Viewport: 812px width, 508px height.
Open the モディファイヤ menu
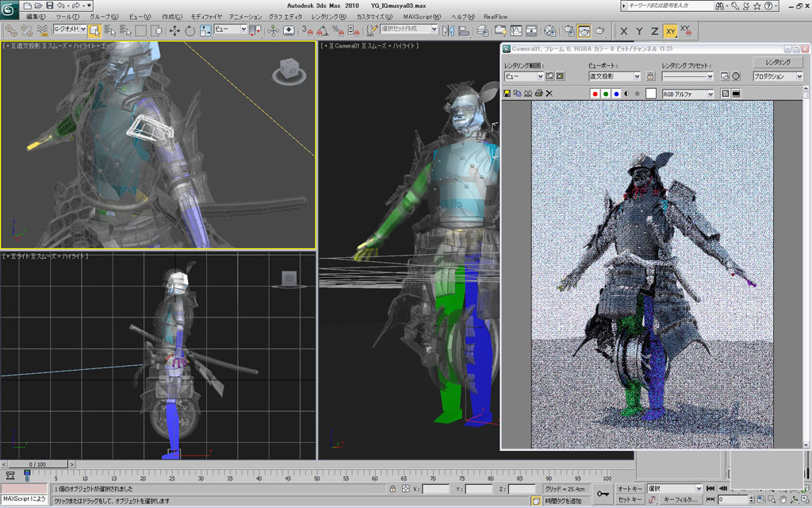coord(206,17)
